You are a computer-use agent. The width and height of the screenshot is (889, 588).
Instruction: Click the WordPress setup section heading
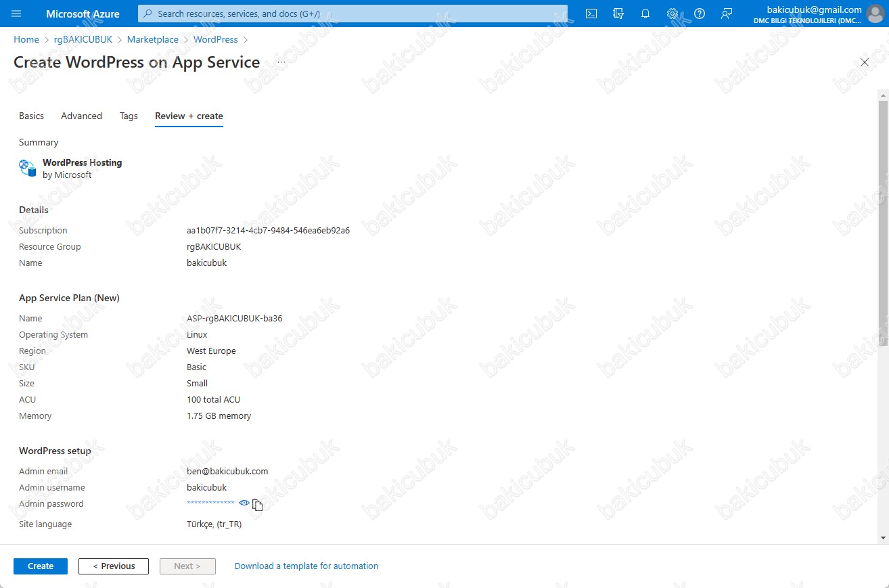(x=55, y=451)
